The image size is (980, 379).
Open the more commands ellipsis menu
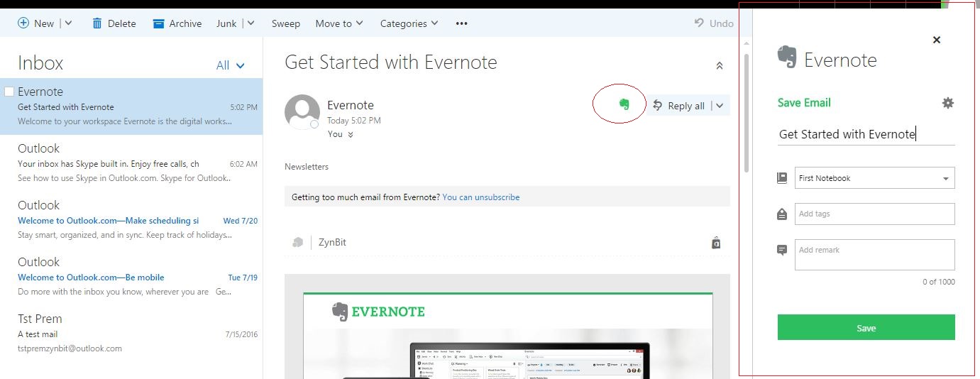pos(461,23)
